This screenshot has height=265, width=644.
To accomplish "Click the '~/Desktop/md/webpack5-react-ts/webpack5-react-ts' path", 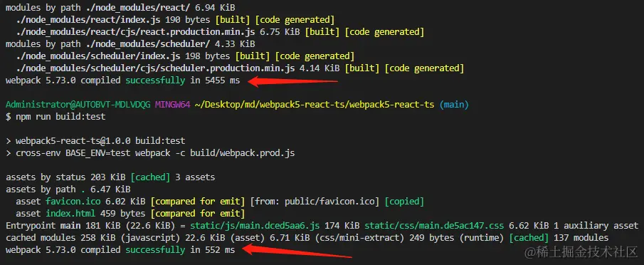I will pos(315,104).
